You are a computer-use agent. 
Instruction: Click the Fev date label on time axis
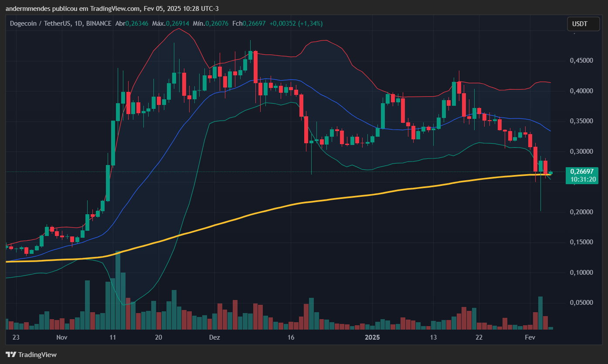(530, 337)
